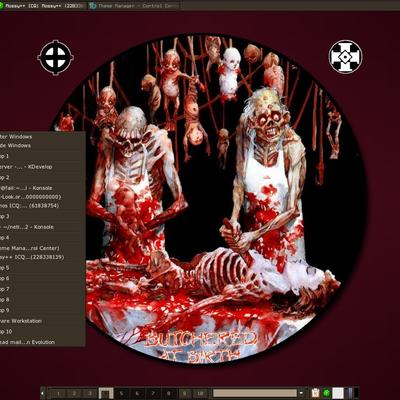Click the desktop 7 row in window list
This screenshot has width=400, height=400.
[x=43, y=289]
